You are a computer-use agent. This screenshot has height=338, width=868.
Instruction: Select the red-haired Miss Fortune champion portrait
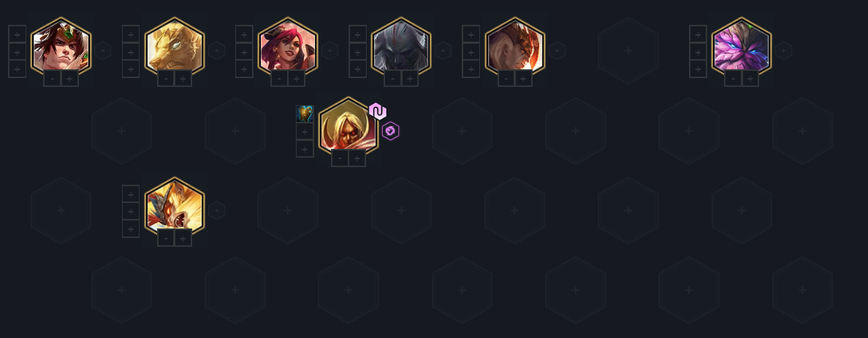[x=288, y=47]
